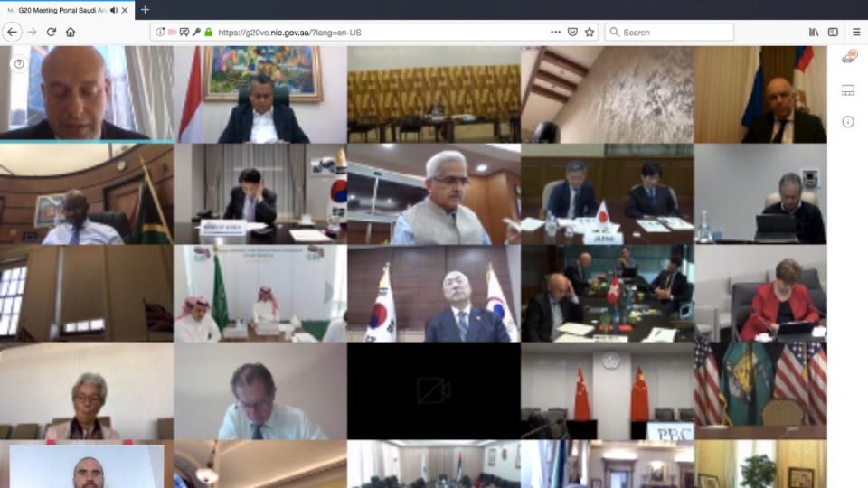Screen dimensions: 868x488
Task: Open the site permissions icon in address bar
Action: (184, 33)
